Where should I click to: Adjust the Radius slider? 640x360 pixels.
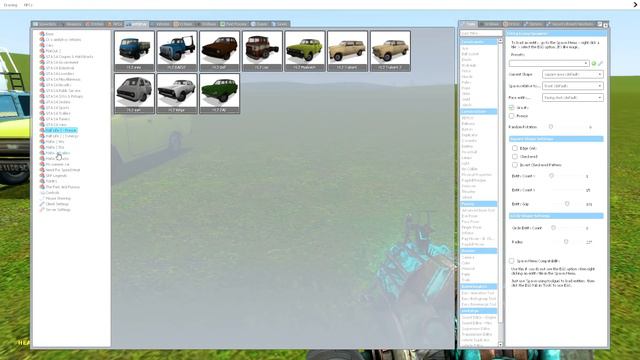(x=566, y=242)
